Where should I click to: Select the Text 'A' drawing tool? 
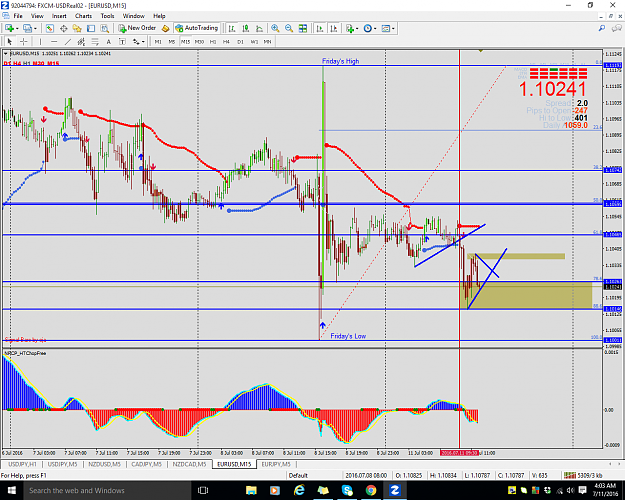[108, 41]
